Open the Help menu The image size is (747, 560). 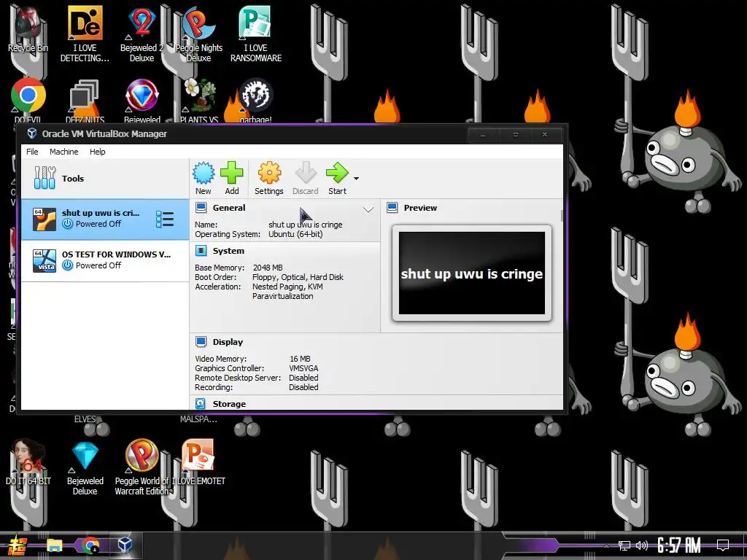click(98, 152)
